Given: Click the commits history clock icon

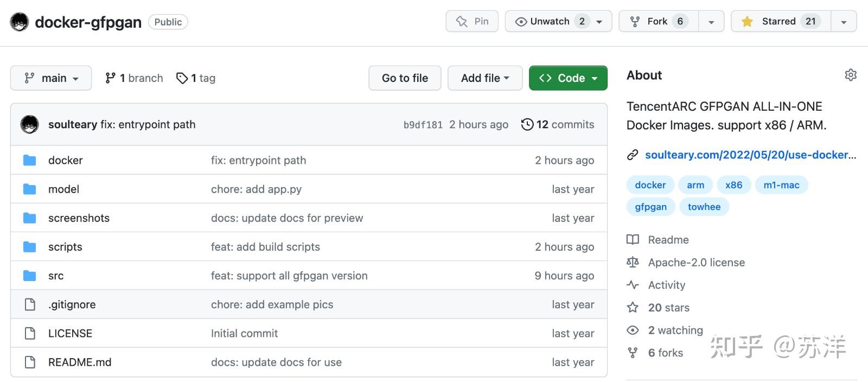Looking at the screenshot, I should point(527,124).
